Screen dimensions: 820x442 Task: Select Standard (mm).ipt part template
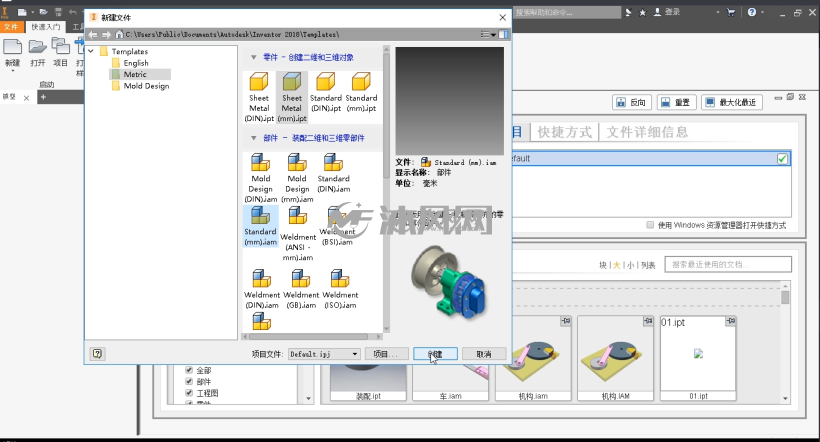[361, 93]
